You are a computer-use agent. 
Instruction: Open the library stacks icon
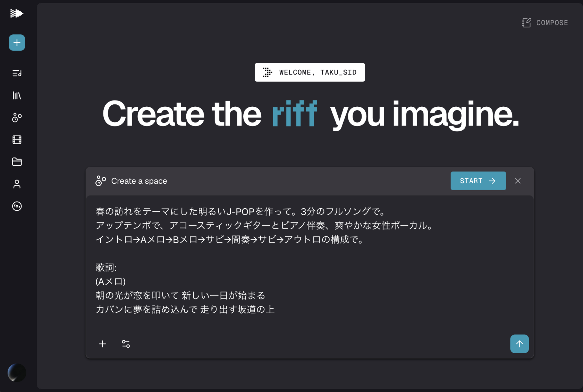pos(17,95)
